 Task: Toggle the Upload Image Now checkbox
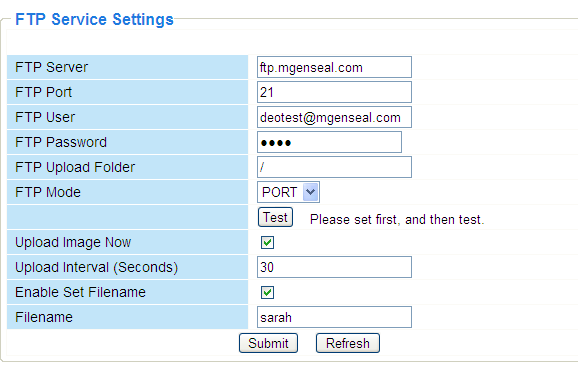(267, 242)
